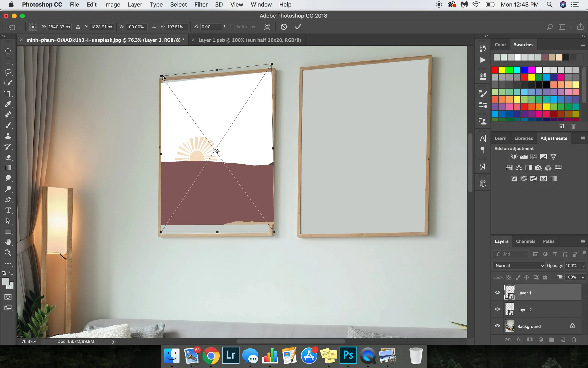Image resolution: width=588 pixels, height=368 pixels.
Task: Select the Crop tool
Action: 8,93
